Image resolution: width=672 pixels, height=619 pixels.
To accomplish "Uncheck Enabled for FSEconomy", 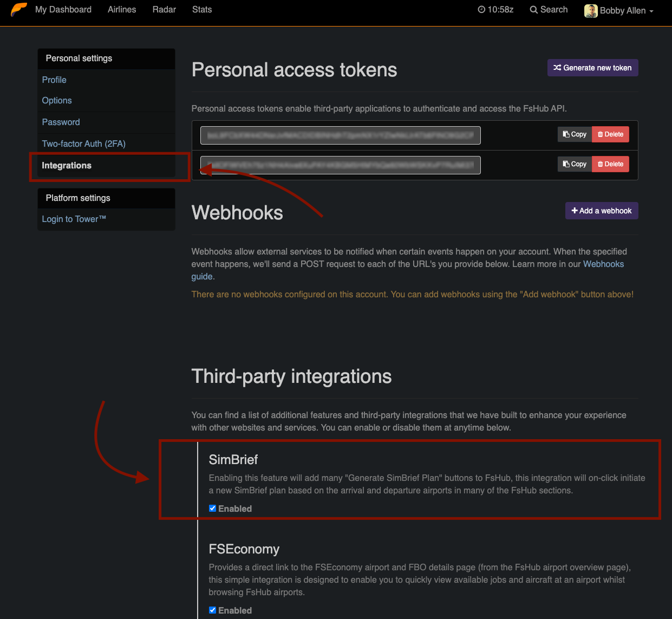I will pos(213,610).
